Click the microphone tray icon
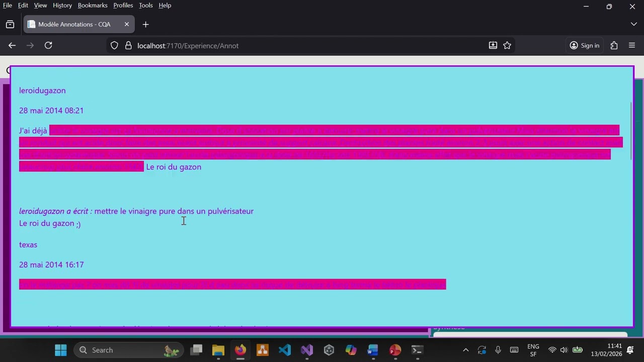The image size is (644, 362). [x=498, y=350]
